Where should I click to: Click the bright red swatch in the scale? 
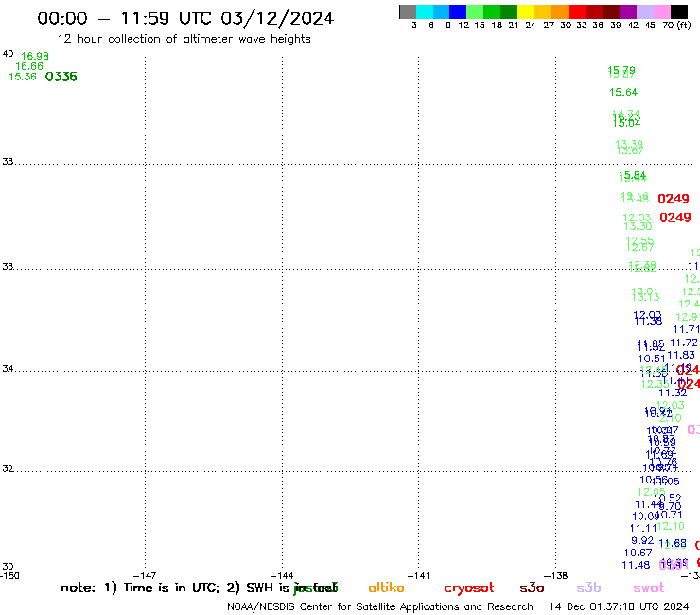pyautogui.click(x=576, y=11)
